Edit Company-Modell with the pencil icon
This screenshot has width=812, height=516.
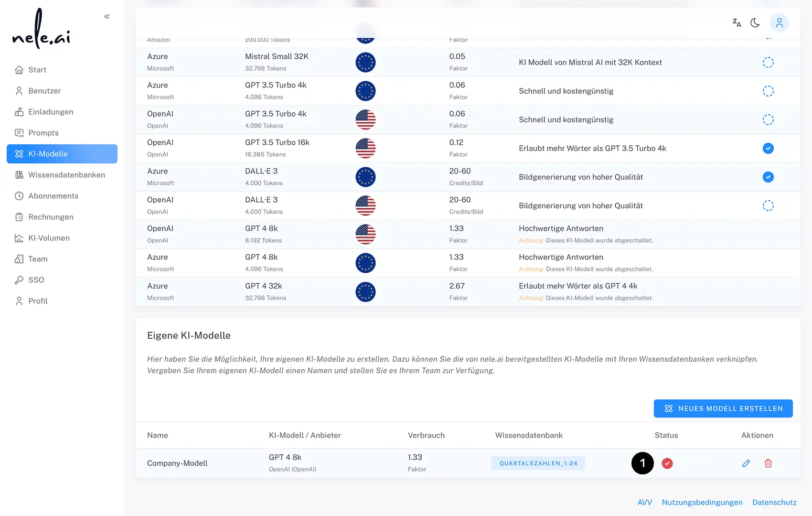746,463
